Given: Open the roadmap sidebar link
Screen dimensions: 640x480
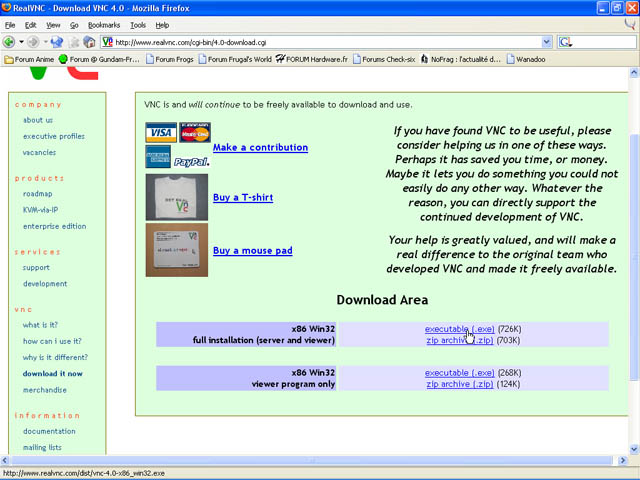Looking at the screenshot, I should click(x=38, y=194).
